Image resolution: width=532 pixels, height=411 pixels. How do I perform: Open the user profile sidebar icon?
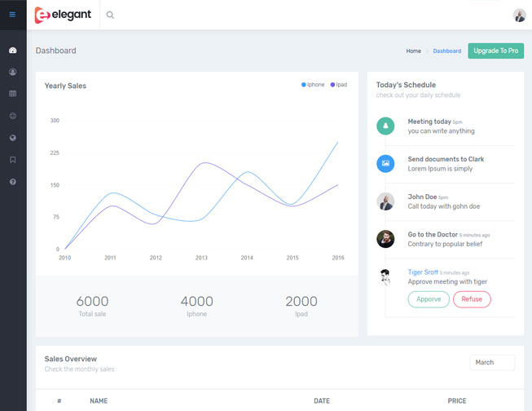point(13,72)
